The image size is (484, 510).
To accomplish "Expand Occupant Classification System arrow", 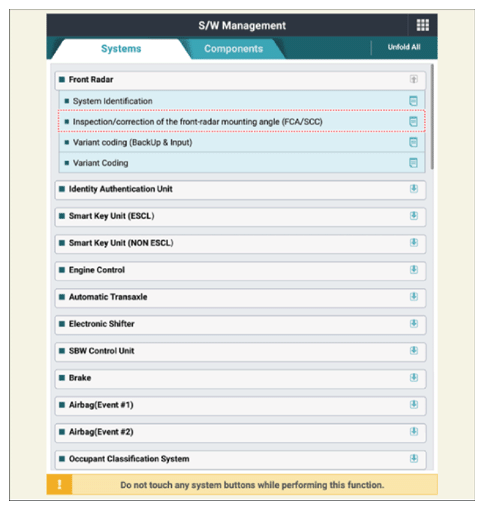I will [x=413, y=458].
